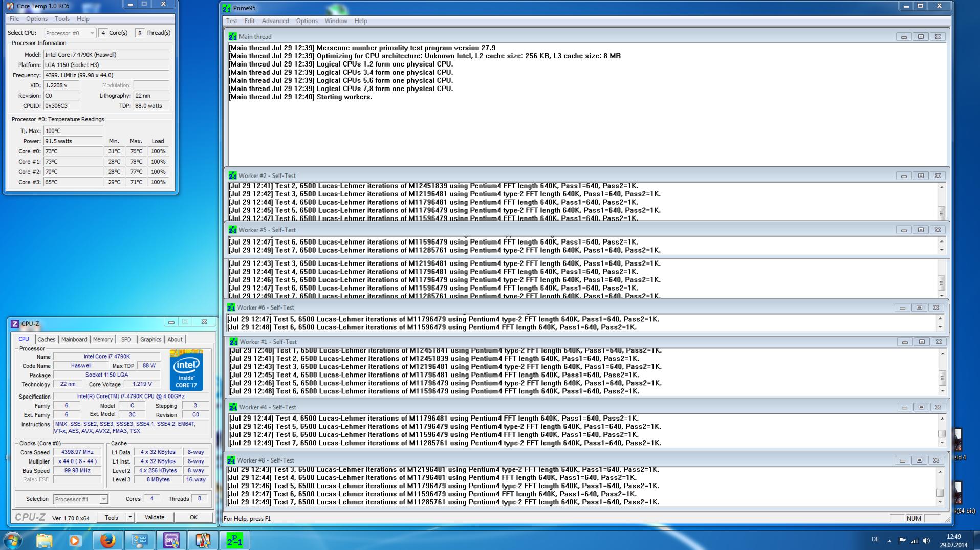The height and width of the screenshot is (550, 980).
Task: Open Core Temp Tools menu
Action: [62, 19]
